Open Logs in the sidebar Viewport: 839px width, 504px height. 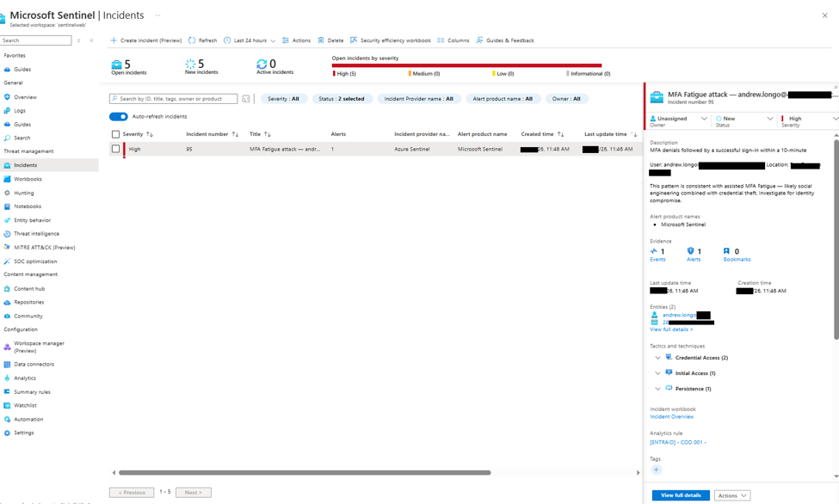[x=20, y=110]
